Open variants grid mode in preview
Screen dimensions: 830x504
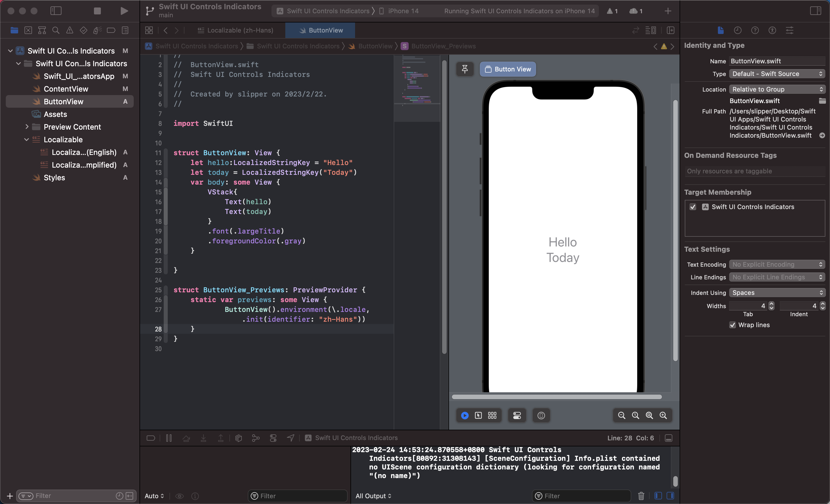(x=492, y=416)
